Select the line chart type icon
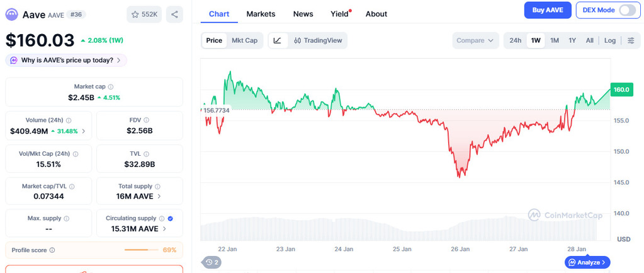Screen dimensions: 644x273 (277, 40)
